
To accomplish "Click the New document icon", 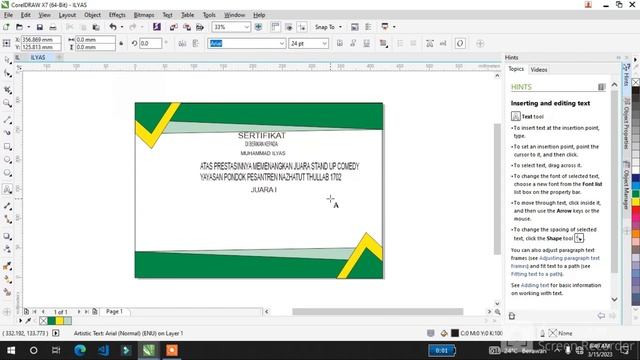I will tap(6, 27).
